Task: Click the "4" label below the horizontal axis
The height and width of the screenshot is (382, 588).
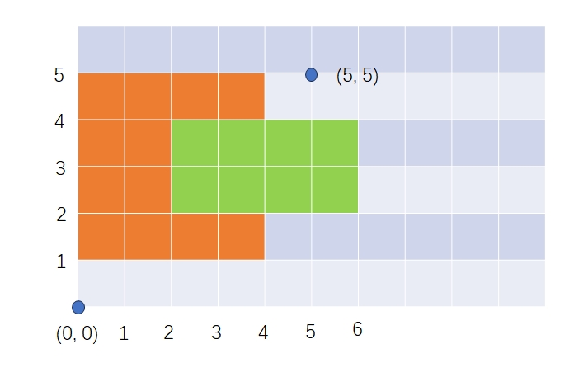Action: tap(263, 333)
